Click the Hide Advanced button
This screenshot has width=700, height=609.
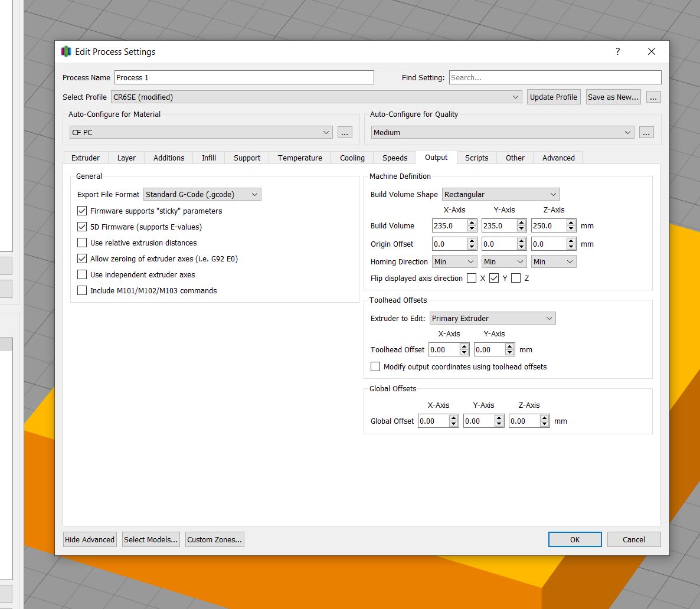click(x=90, y=539)
